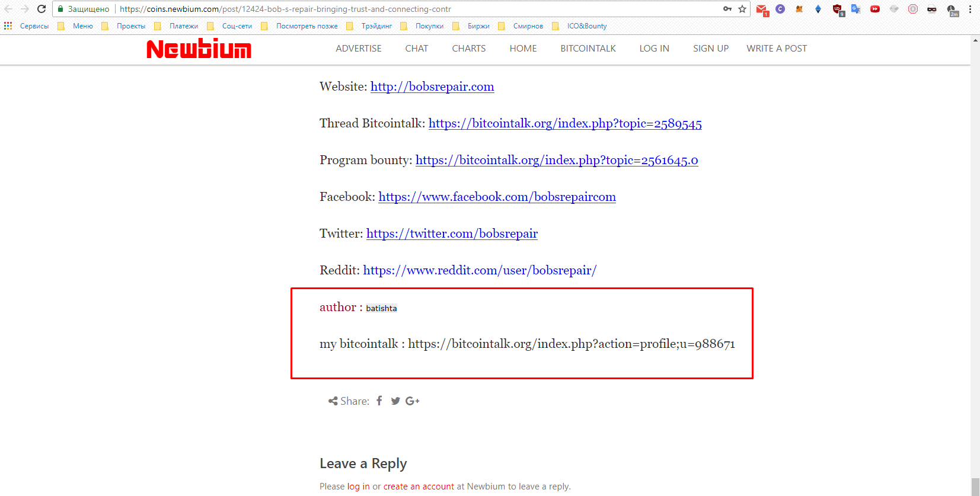Open the MetaMask fox extension
980x496 pixels.
tap(799, 9)
